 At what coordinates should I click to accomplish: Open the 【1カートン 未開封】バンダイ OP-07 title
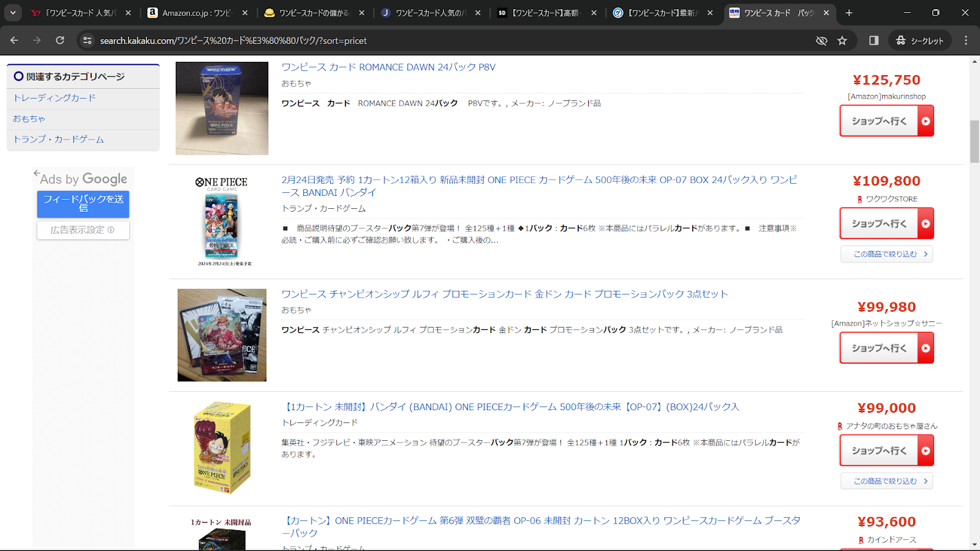[510, 407]
